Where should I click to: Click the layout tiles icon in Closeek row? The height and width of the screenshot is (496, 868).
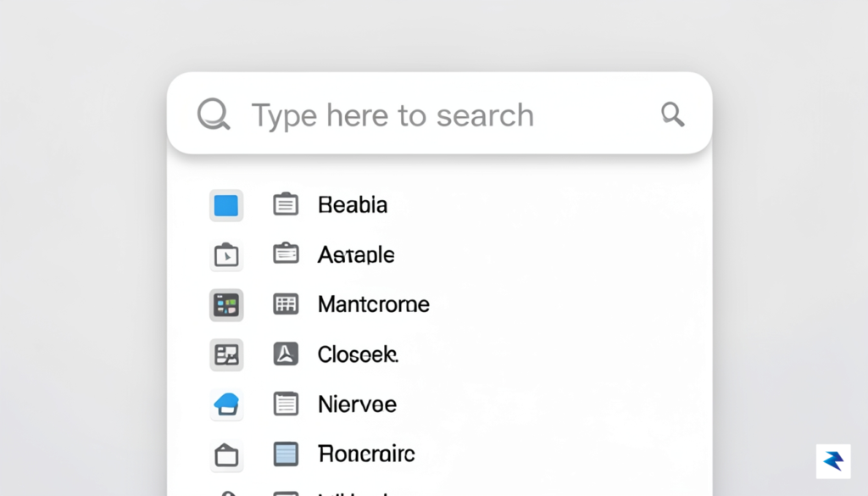point(226,355)
